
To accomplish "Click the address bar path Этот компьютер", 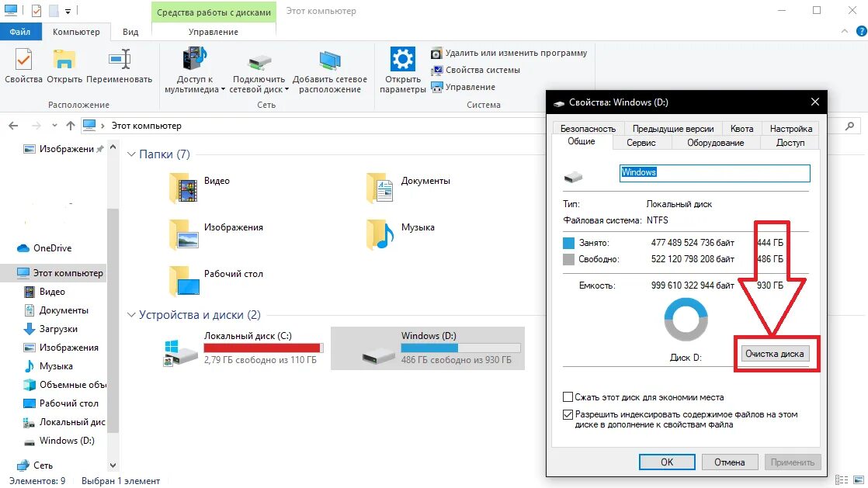I will (146, 126).
